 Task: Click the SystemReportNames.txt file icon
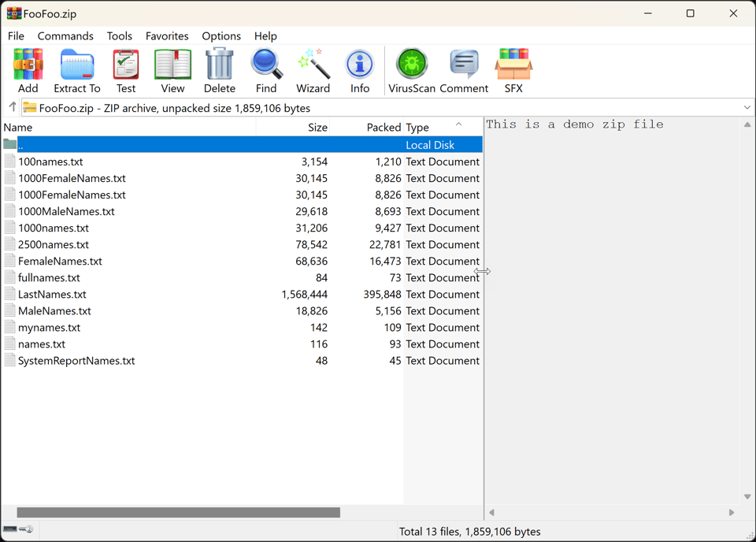coord(10,360)
